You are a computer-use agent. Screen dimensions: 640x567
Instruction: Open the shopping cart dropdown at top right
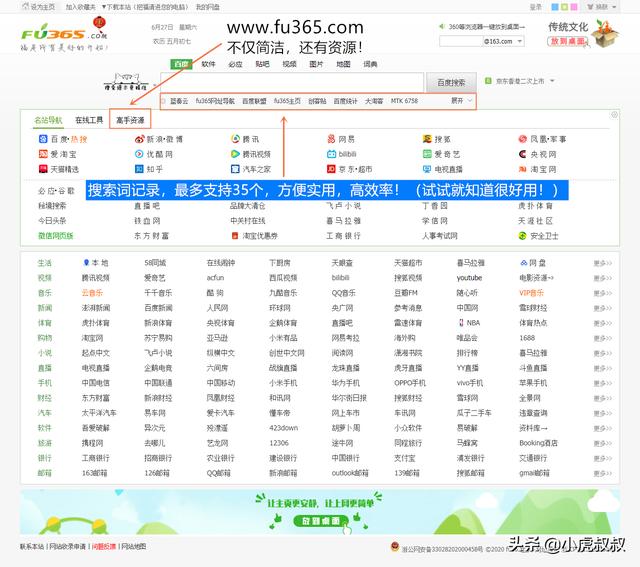602,7
